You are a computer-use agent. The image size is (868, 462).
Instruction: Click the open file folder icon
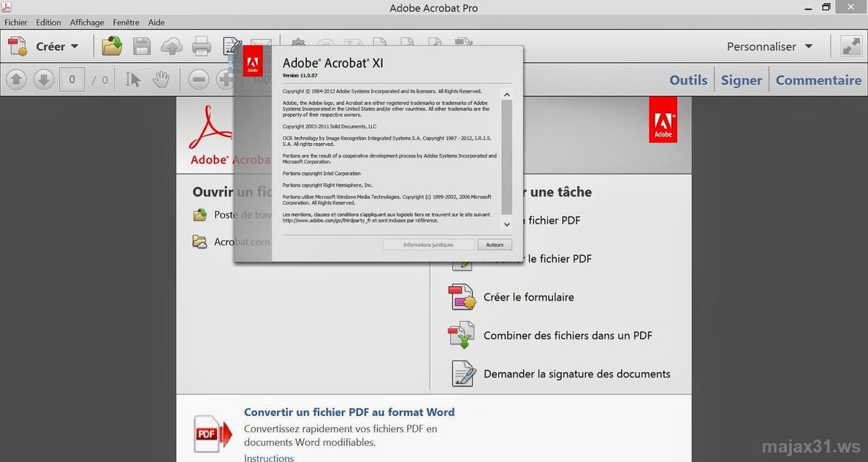(x=112, y=46)
